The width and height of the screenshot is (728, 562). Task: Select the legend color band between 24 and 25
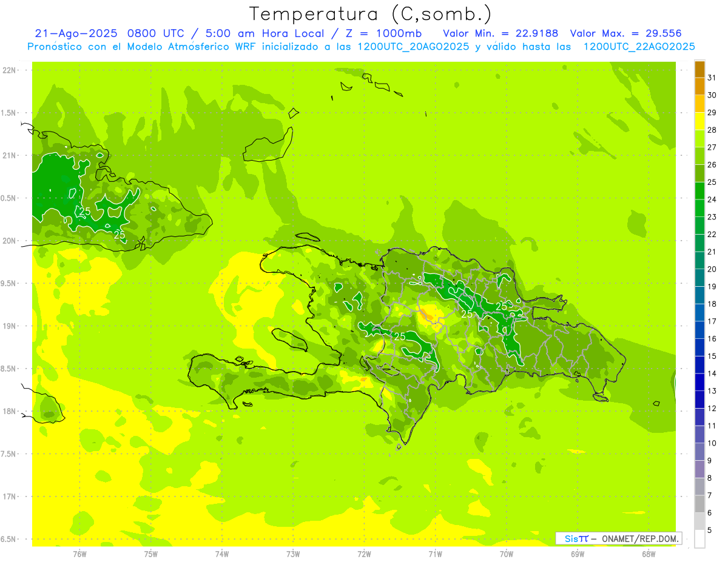coord(699,191)
